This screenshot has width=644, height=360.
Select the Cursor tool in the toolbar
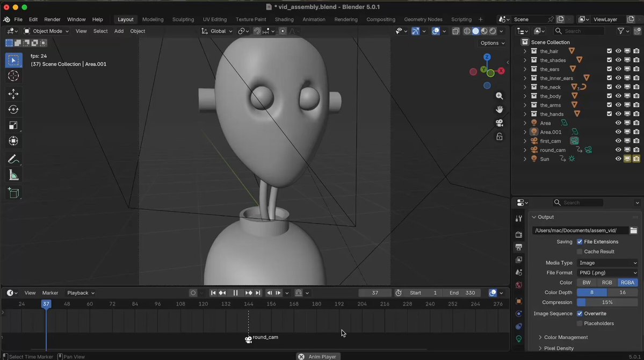pos(13,76)
